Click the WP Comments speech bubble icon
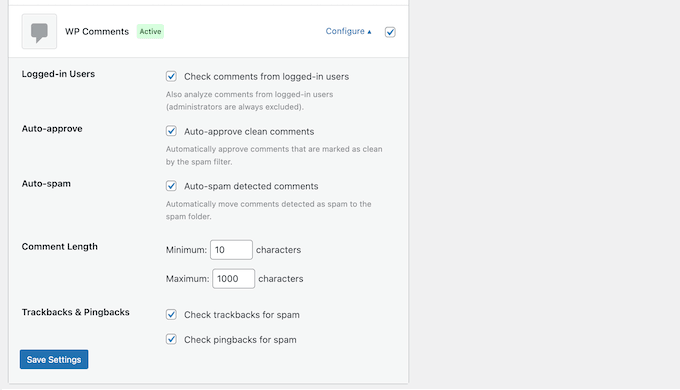680x390 pixels. pyautogui.click(x=39, y=32)
